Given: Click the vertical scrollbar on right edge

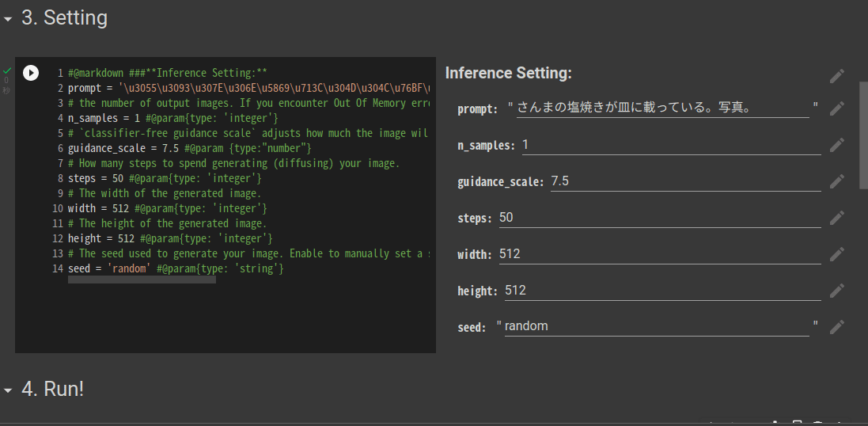Looking at the screenshot, I should [x=863, y=135].
